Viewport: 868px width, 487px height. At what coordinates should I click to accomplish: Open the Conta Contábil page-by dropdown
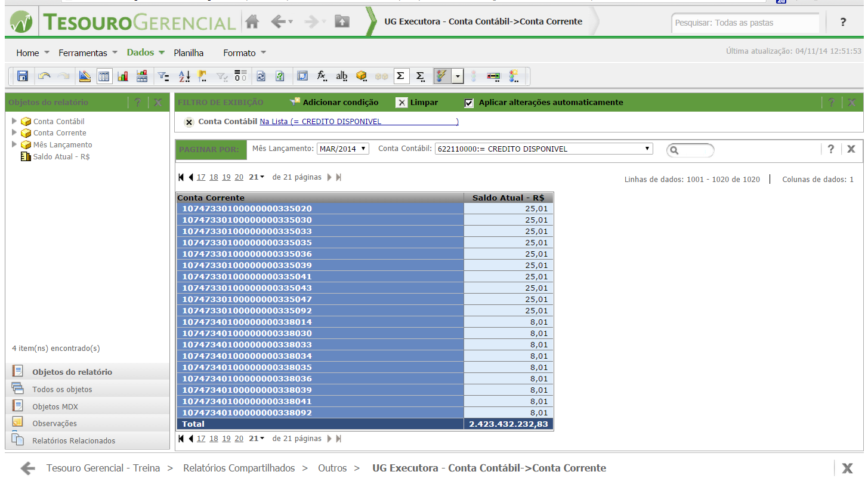543,149
